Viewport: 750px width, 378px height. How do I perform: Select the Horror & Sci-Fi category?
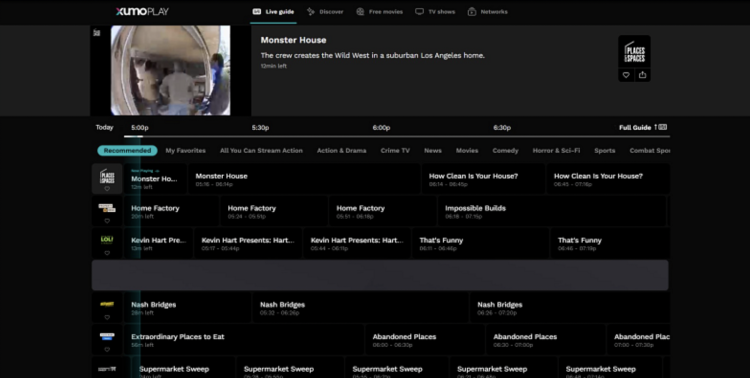[556, 151]
